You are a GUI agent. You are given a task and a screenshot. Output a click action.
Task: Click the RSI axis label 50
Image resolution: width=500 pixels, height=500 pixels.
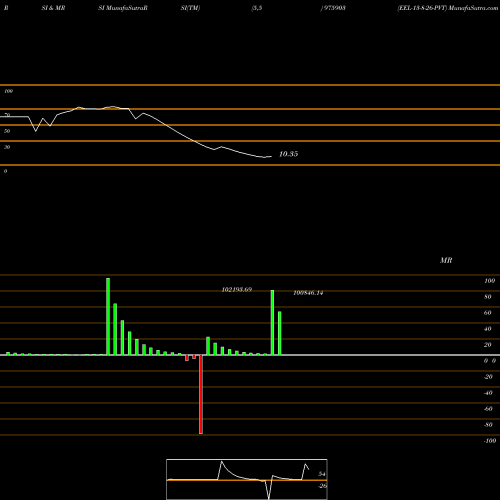point(7,131)
